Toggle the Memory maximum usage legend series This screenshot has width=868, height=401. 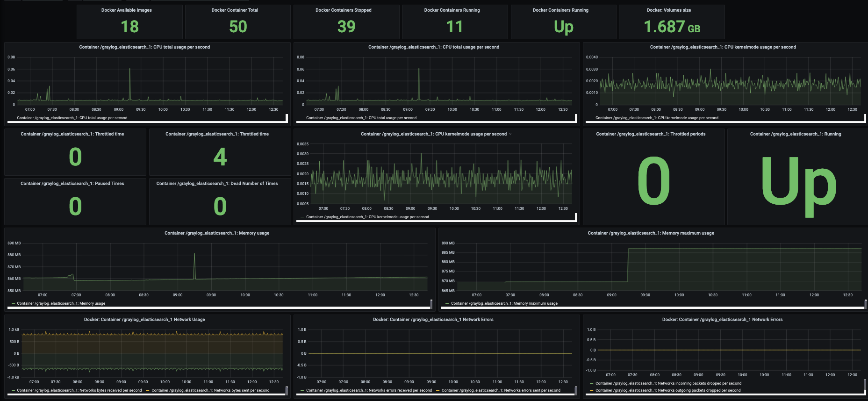click(504, 303)
